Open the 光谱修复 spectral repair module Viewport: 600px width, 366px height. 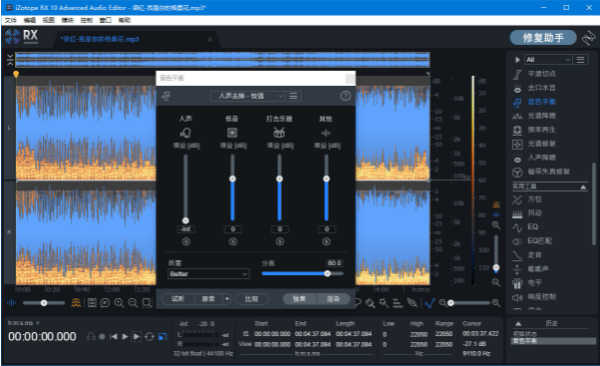pos(541,144)
